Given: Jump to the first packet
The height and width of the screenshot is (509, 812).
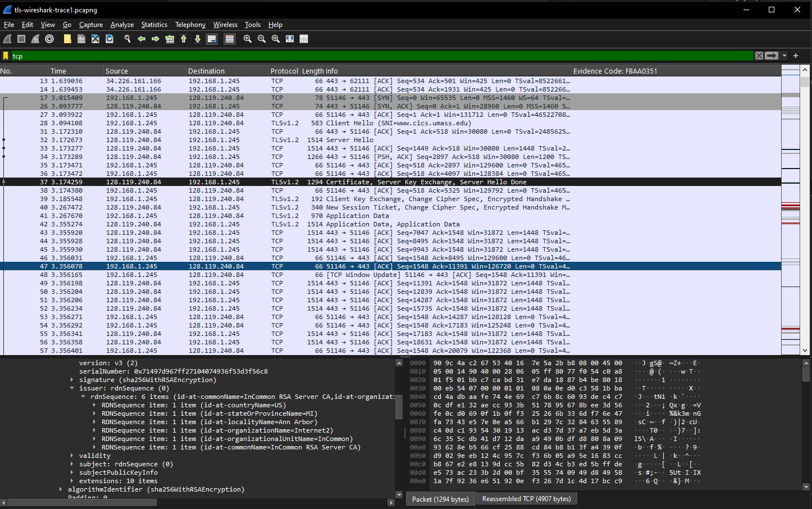Looking at the screenshot, I should click(184, 39).
